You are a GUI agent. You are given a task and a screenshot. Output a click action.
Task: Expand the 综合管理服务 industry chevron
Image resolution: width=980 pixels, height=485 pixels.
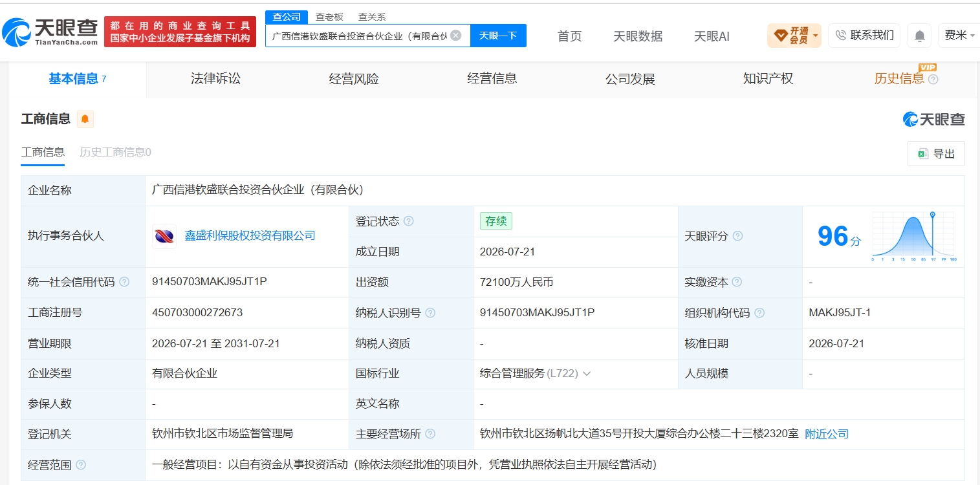click(587, 374)
